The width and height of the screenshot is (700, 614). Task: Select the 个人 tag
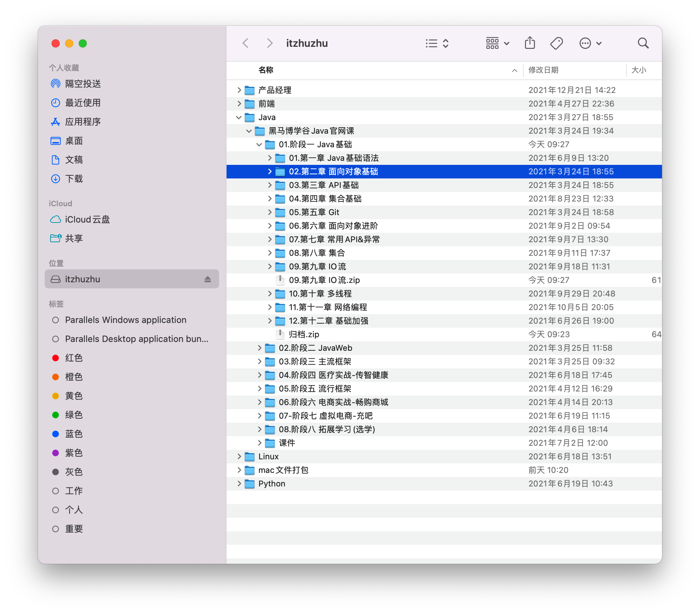[132, 510]
